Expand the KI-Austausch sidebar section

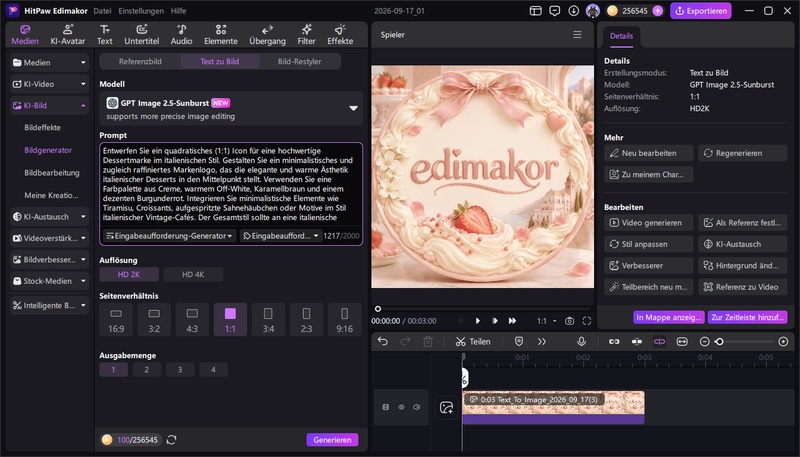(x=49, y=217)
